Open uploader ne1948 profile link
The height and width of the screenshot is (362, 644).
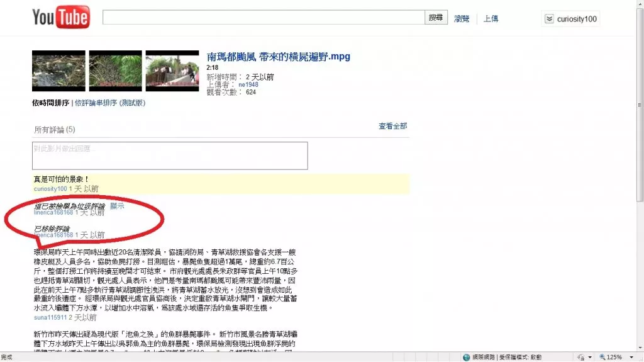tap(248, 85)
